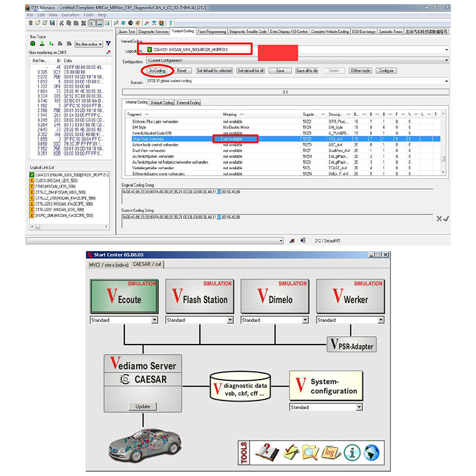476x476 pixels.
Task: Click the connection plug icon in bottom status bar
Action: pyautogui.click(x=292, y=241)
